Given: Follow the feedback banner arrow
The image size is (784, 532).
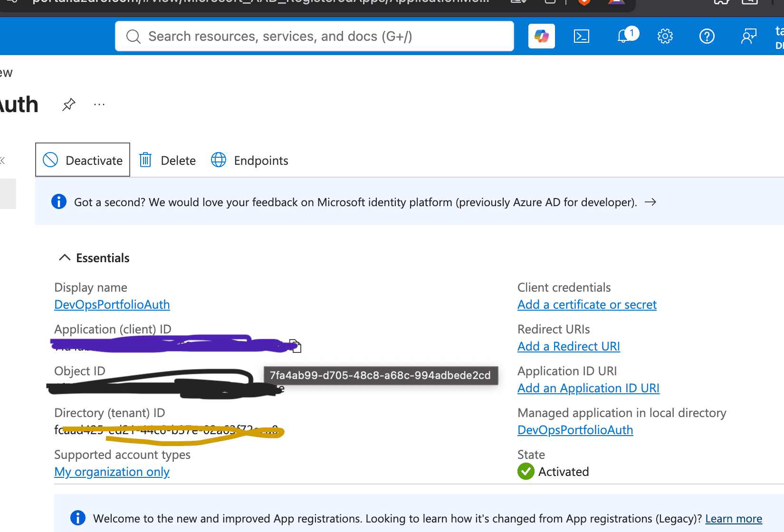Looking at the screenshot, I should pyautogui.click(x=650, y=202).
